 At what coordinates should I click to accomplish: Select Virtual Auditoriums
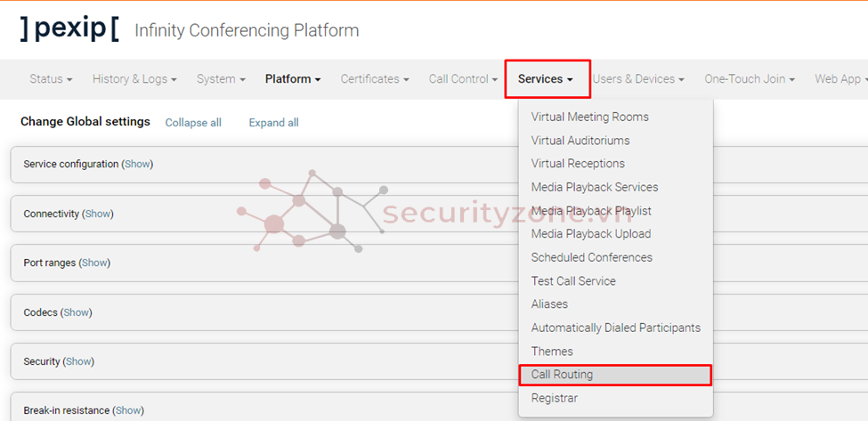pos(580,141)
